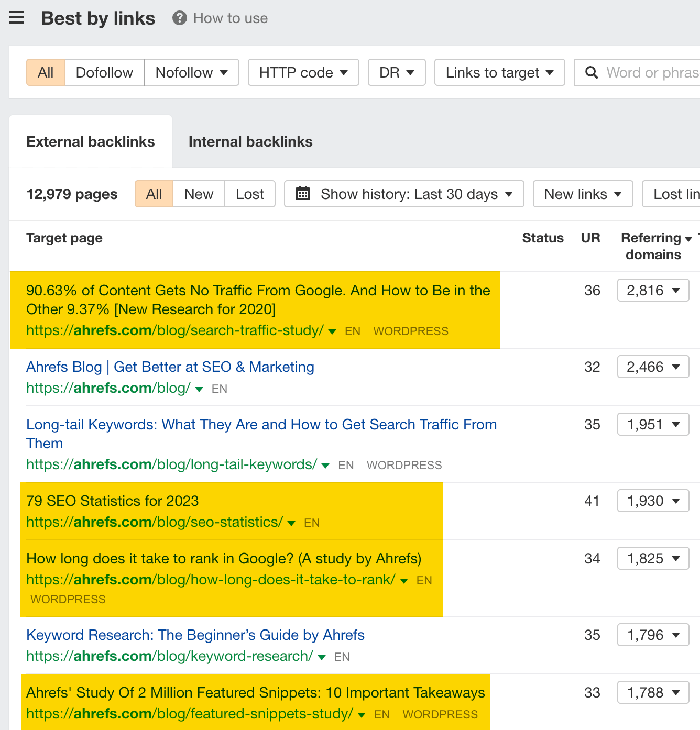Open the "Keyword Research: The Beginner's Guide" link
700x730 pixels.
[x=195, y=635]
